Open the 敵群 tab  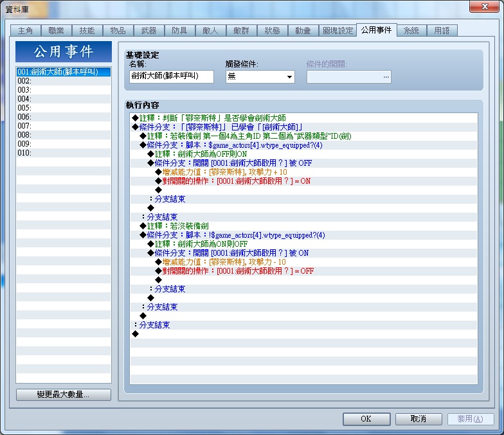coord(242,31)
